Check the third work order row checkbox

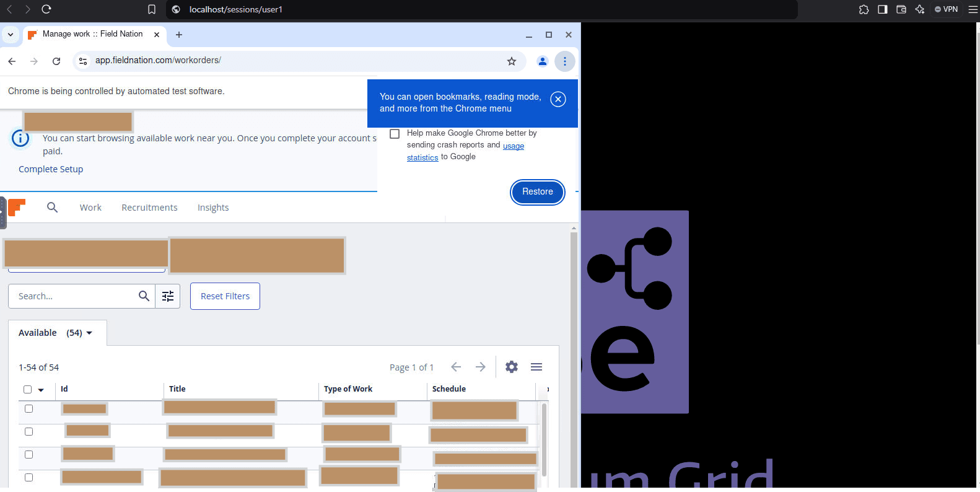[28, 455]
